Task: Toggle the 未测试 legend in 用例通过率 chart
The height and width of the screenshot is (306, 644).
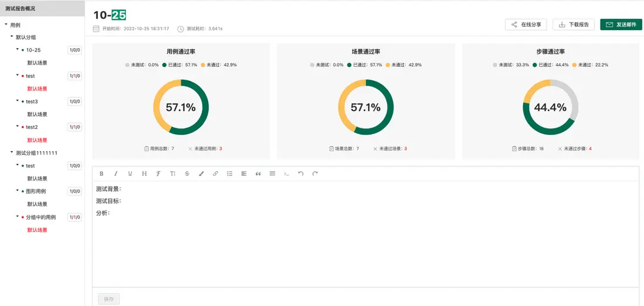Action: tap(142, 65)
